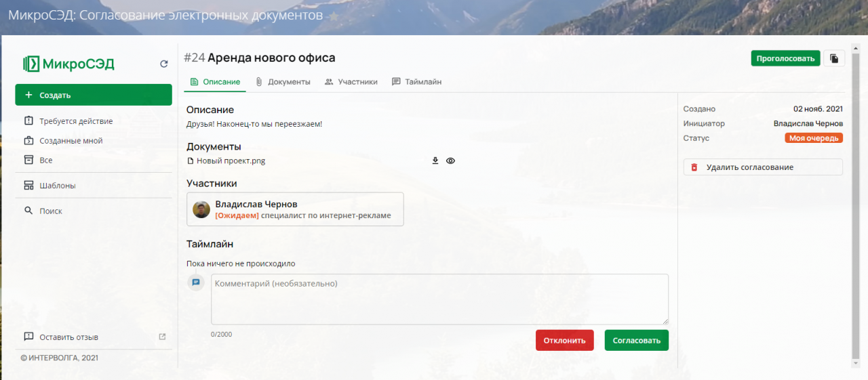The image size is (868, 380).
Task: Switch to Таймлайн tab
Action: tap(416, 81)
